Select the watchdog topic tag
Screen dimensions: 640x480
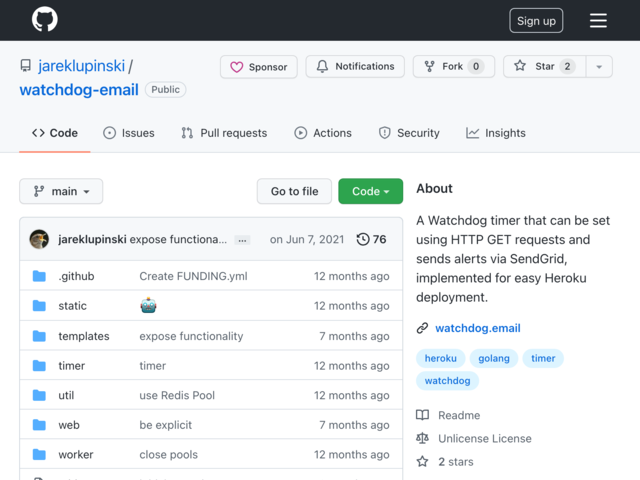coord(447,381)
